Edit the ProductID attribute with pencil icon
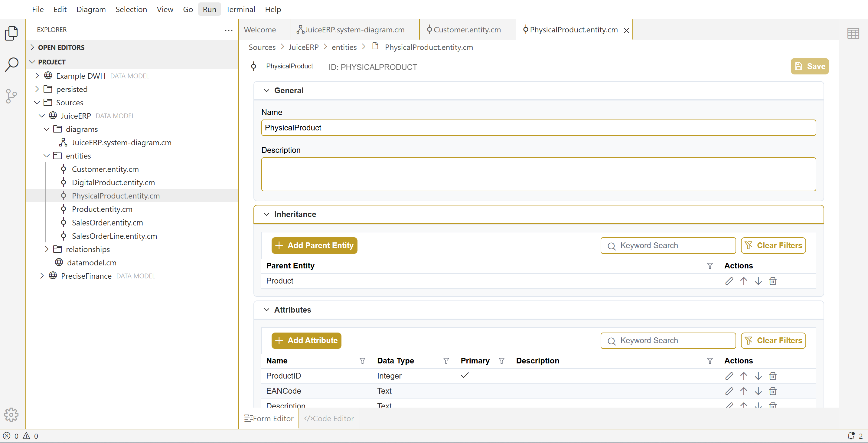The height and width of the screenshot is (443, 868). tap(729, 376)
